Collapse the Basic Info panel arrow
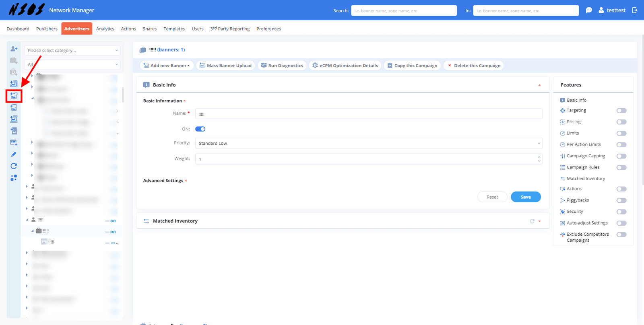Image resolution: width=644 pixels, height=325 pixels. click(x=539, y=85)
